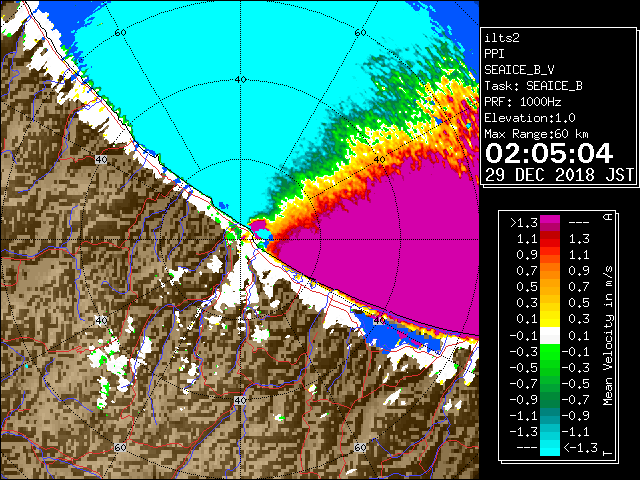The height and width of the screenshot is (480, 640).
Task: Click the 'T' letter at the legend bottom
Action: coord(608,453)
